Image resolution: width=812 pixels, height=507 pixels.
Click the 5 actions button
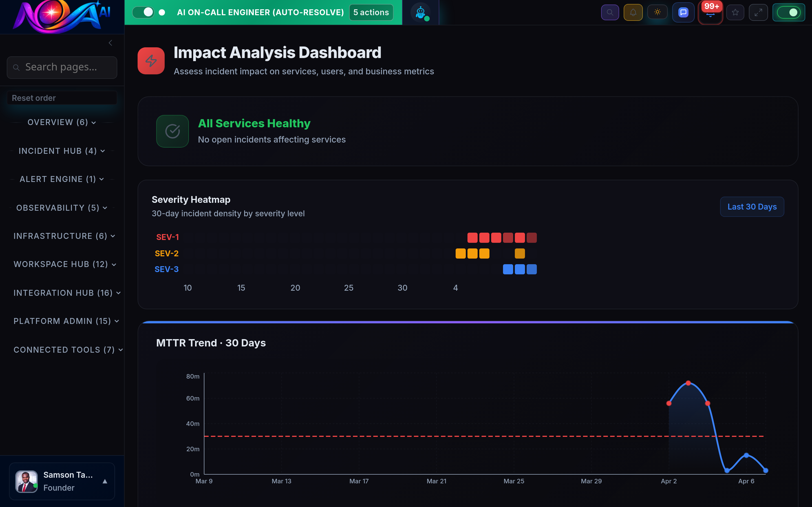371,12
